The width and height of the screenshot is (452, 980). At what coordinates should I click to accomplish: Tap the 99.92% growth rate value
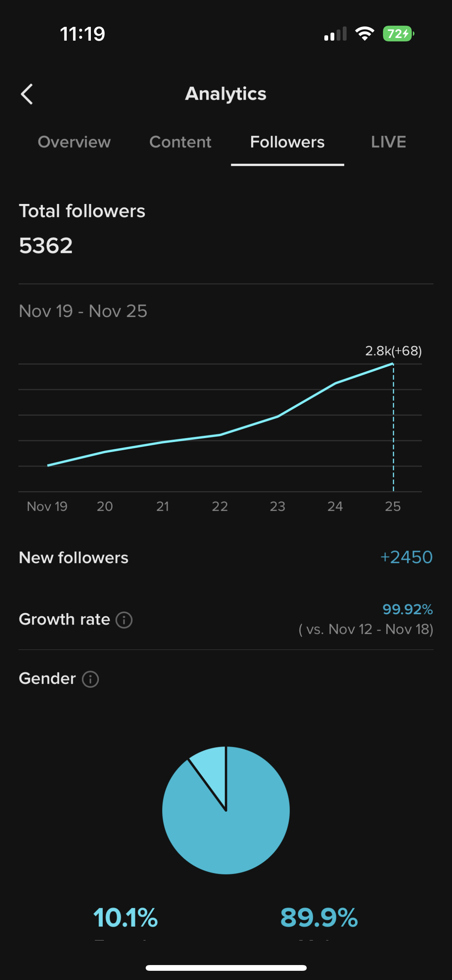tap(407, 609)
